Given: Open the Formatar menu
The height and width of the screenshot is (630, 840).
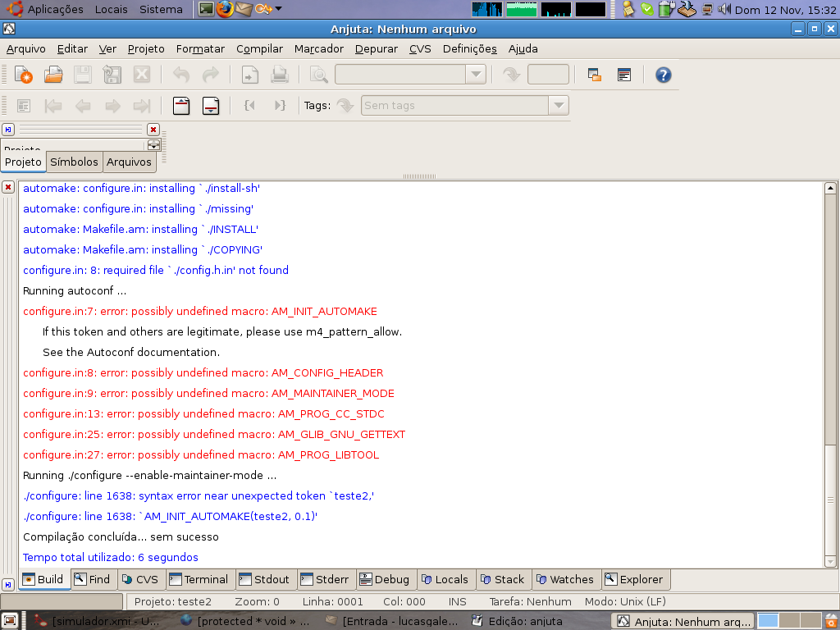Looking at the screenshot, I should pyautogui.click(x=200, y=48).
